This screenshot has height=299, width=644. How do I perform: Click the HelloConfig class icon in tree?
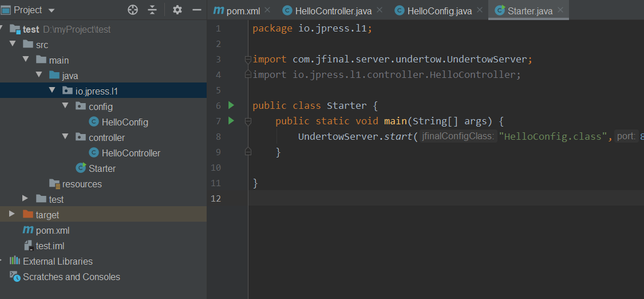pyautogui.click(x=94, y=122)
